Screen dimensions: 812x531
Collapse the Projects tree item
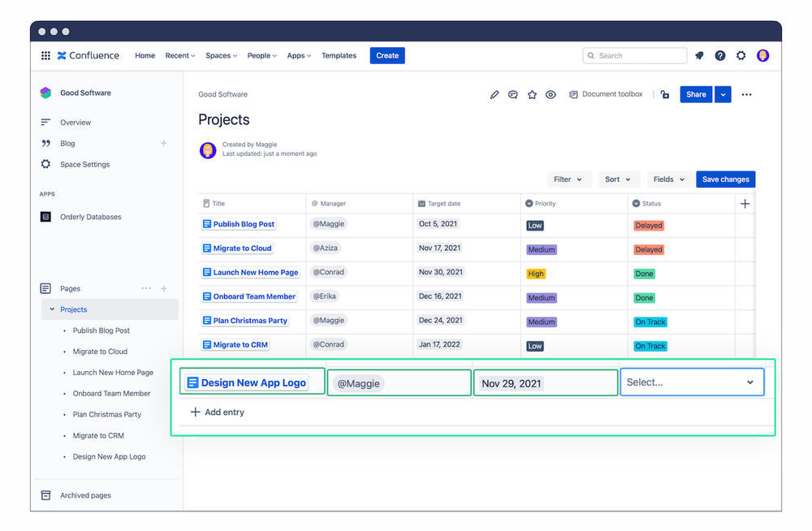tap(52, 309)
